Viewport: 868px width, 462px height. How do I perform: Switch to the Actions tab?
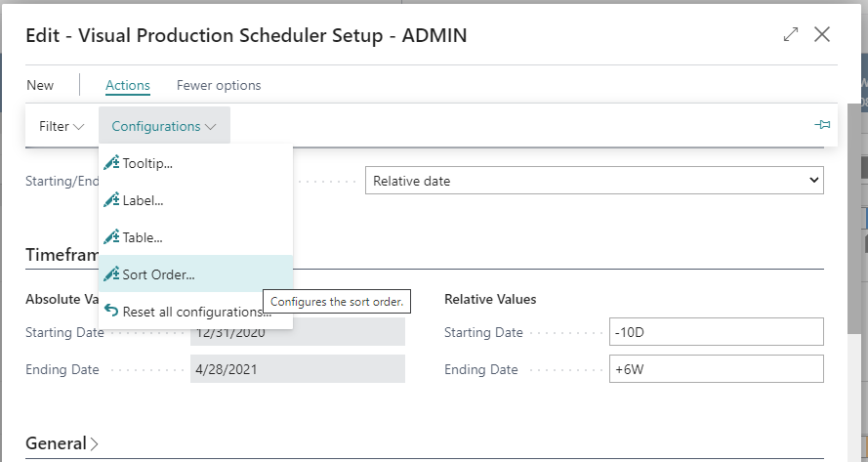(128, 85)
